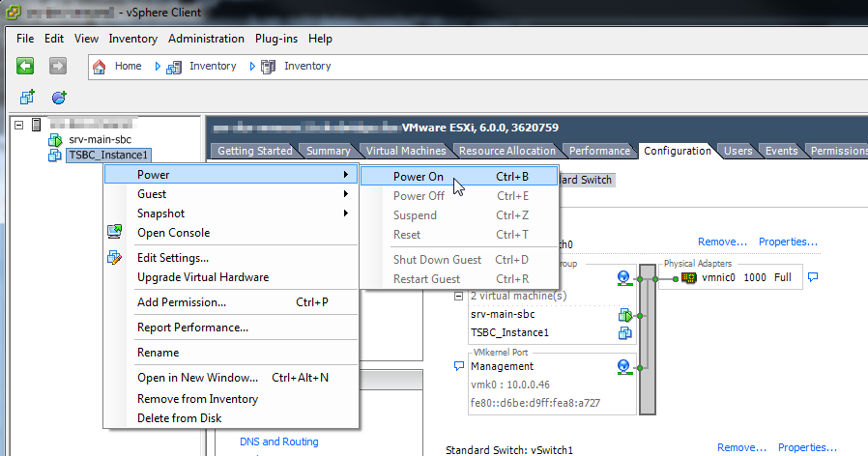Click the host server icon in tree
868x456 pixels.
point(37,125)
